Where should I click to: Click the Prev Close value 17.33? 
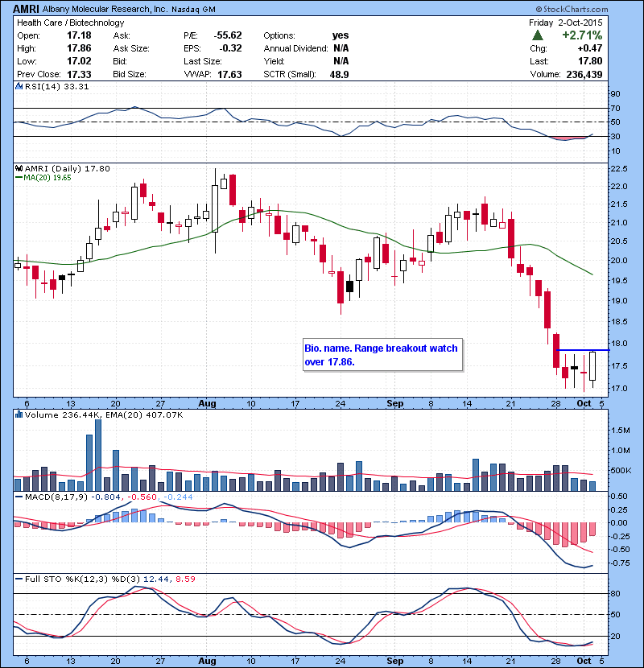coord(79,74)
